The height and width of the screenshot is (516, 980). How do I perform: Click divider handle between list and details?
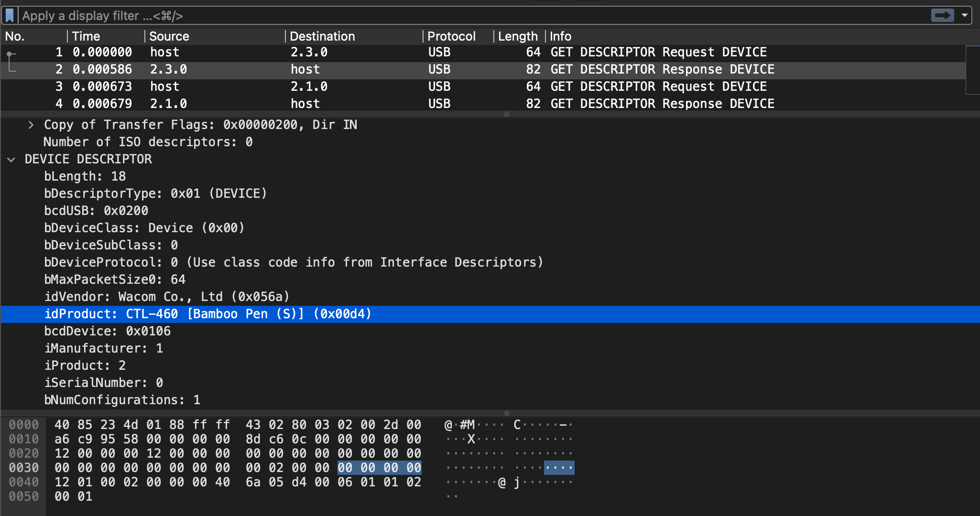point(507,114)
